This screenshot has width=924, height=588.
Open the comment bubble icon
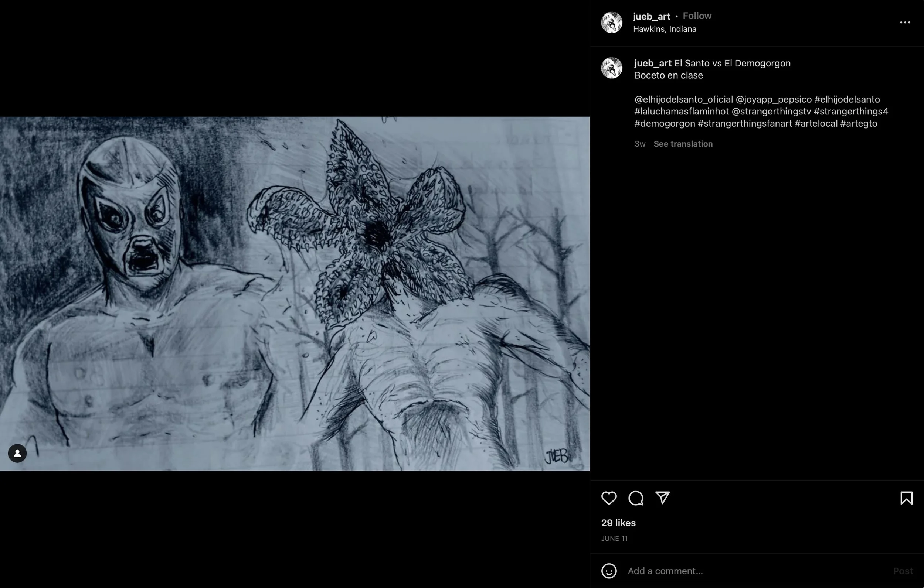point(635,498)
